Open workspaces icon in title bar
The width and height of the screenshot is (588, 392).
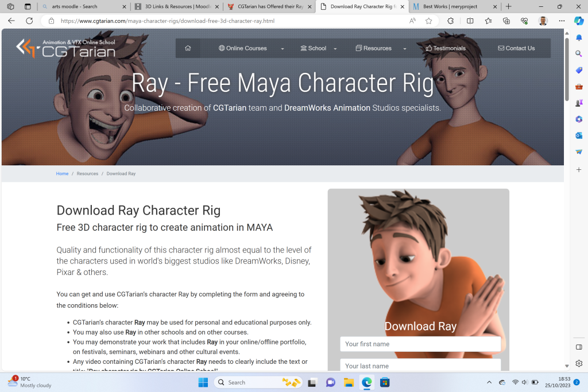[x=10, y=6]
